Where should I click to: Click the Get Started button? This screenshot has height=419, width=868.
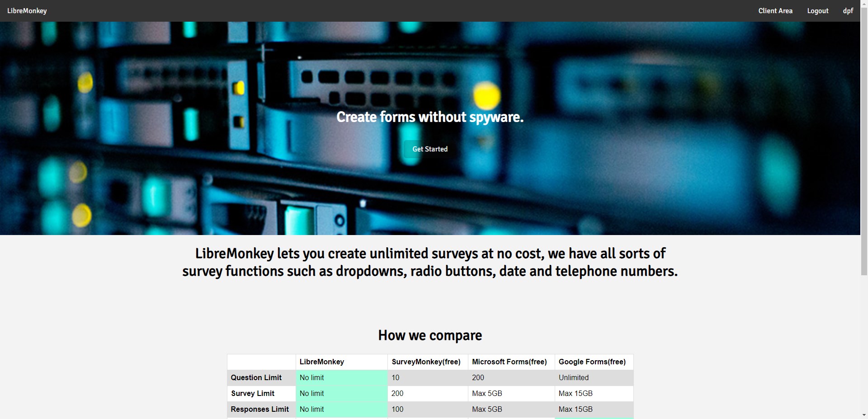430,149
